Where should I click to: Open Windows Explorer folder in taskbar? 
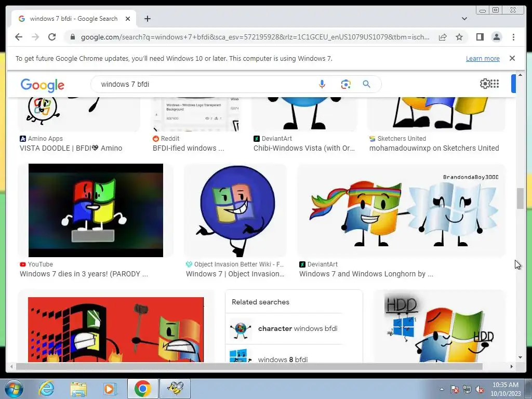point(78,389)
